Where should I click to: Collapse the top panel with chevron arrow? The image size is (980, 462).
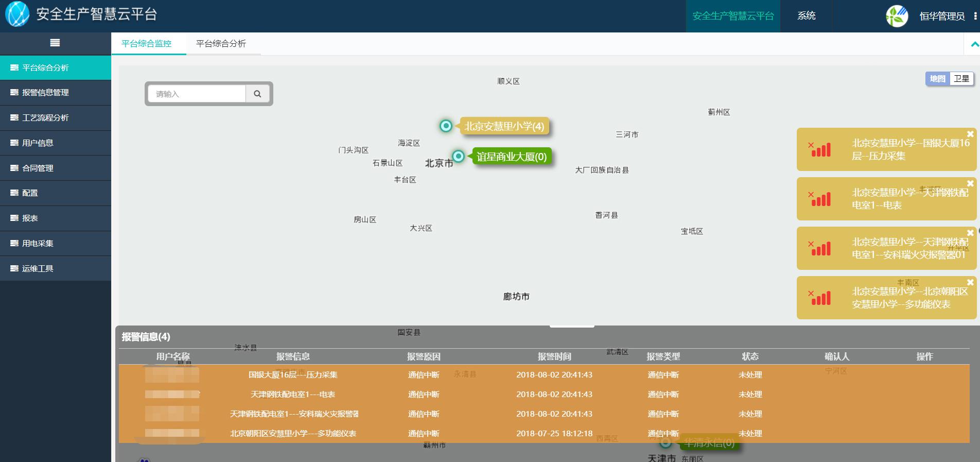pos(974,44)
